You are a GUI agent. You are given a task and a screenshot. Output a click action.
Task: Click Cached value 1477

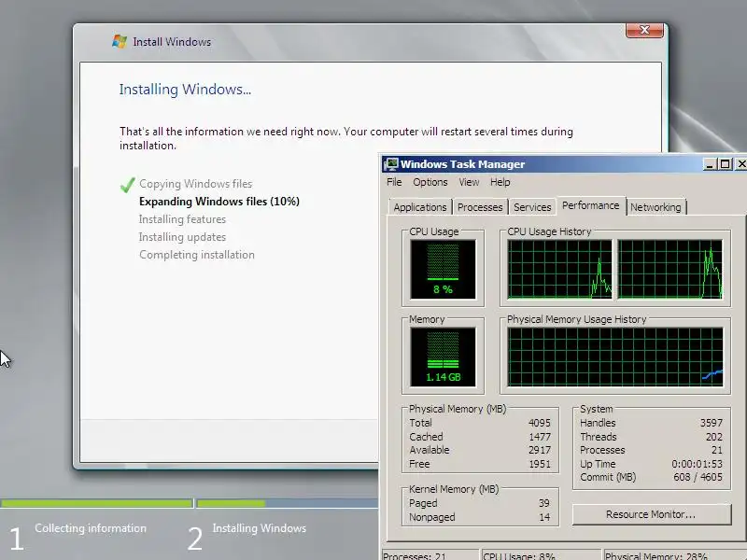[540, 437]
